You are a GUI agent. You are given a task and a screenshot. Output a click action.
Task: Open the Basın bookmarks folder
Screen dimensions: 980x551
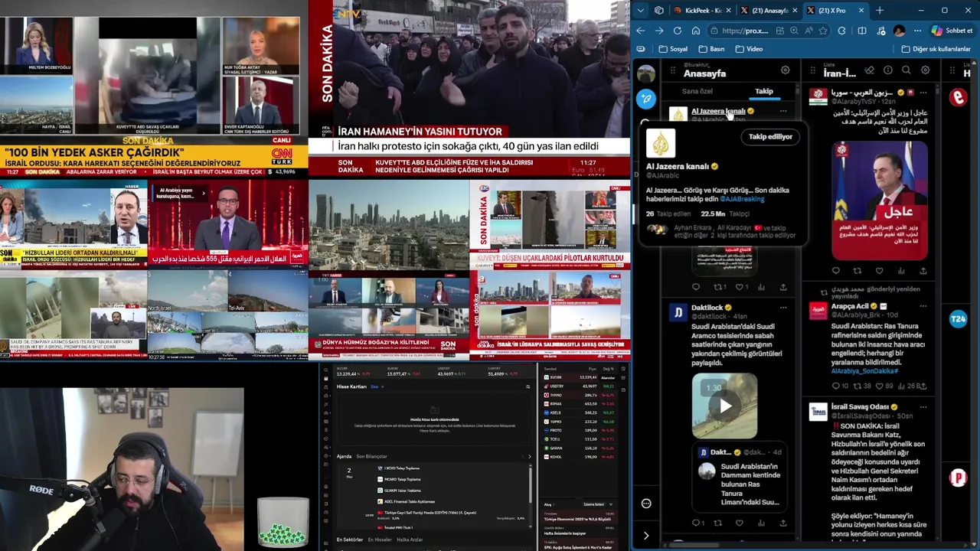coord(711,49)
